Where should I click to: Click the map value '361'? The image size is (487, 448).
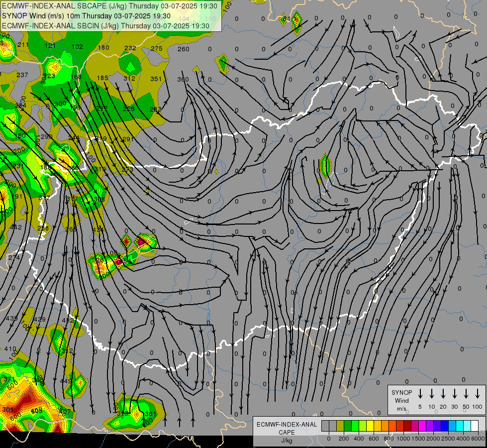[150, 414]
